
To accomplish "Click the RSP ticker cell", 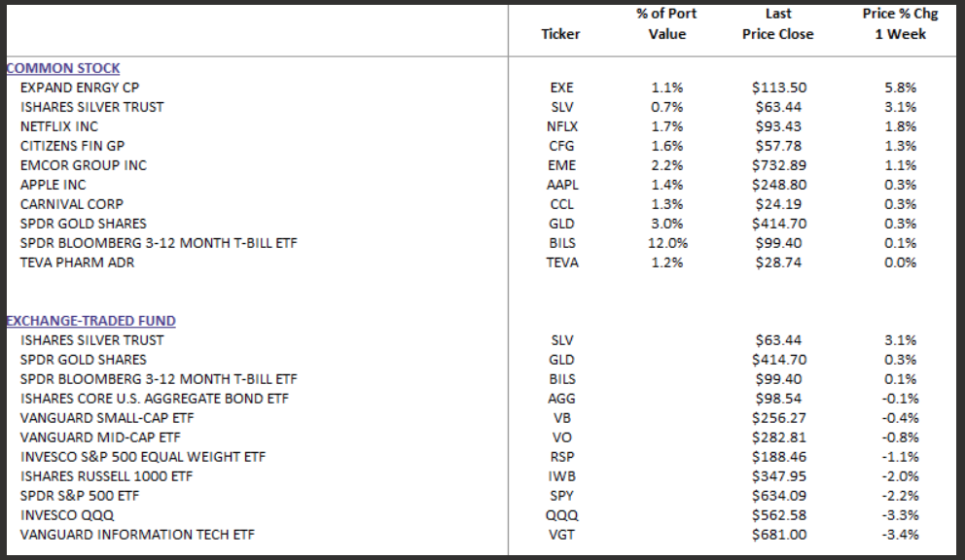I will tap(561, 457).
